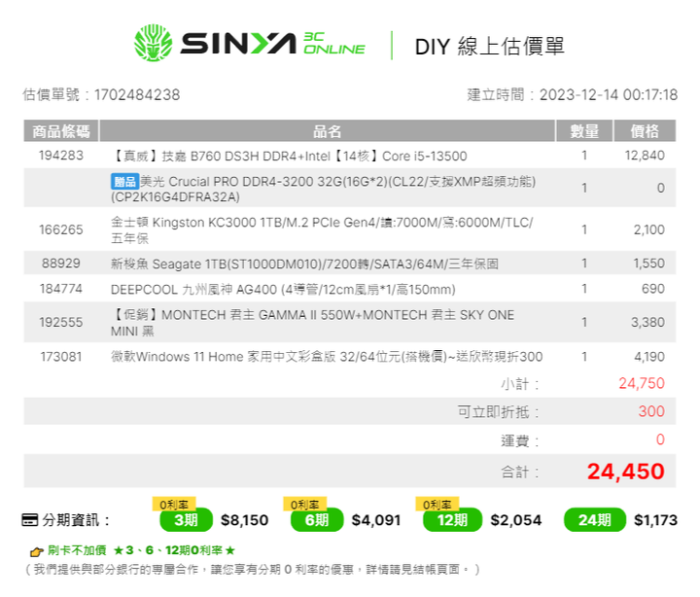Click the pointing hand icon beside 刷卡不加價

37,552
